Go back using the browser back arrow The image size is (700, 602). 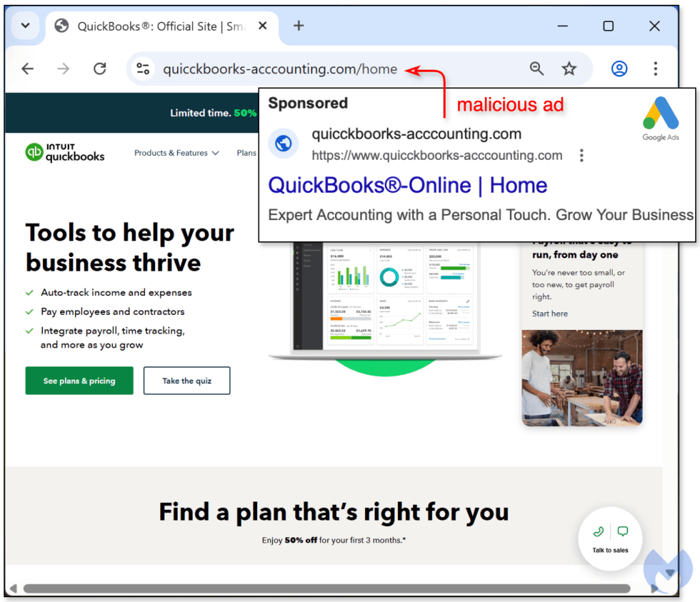pyautogui.click(x=27, y=69)
